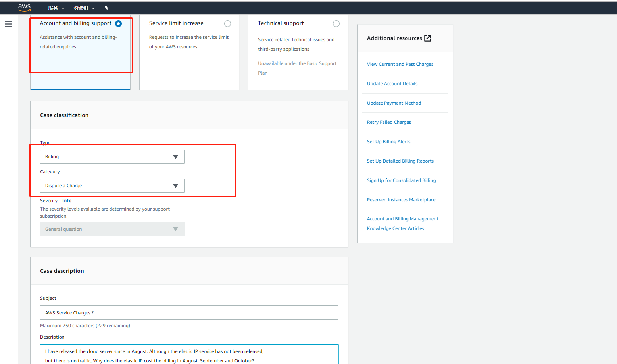This screenshot has height=364, width=617.
Task: Click the Category field label
Action: [x=50, y=172]
